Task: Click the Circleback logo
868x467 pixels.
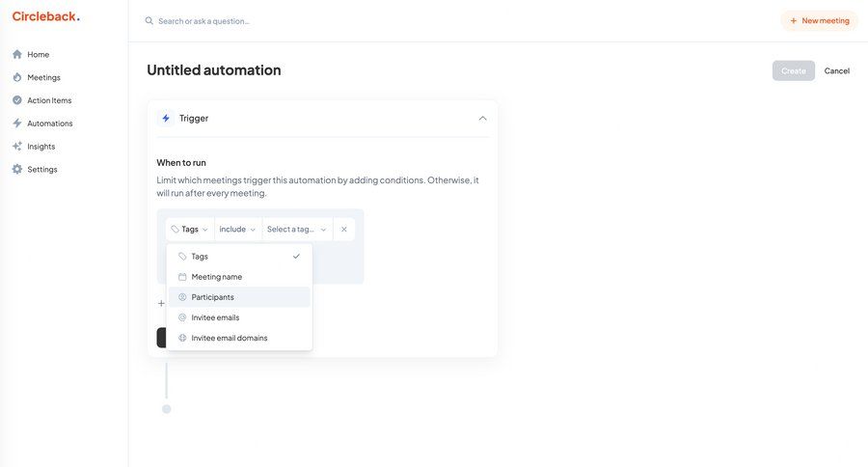Action: click(x=45, y=16)
